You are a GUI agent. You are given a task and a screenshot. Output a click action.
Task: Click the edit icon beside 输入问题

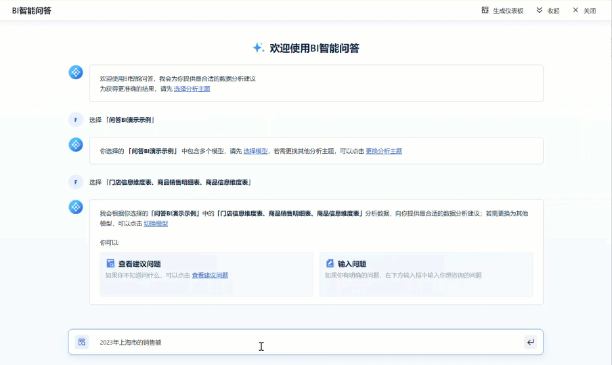(x=330, y=264)
